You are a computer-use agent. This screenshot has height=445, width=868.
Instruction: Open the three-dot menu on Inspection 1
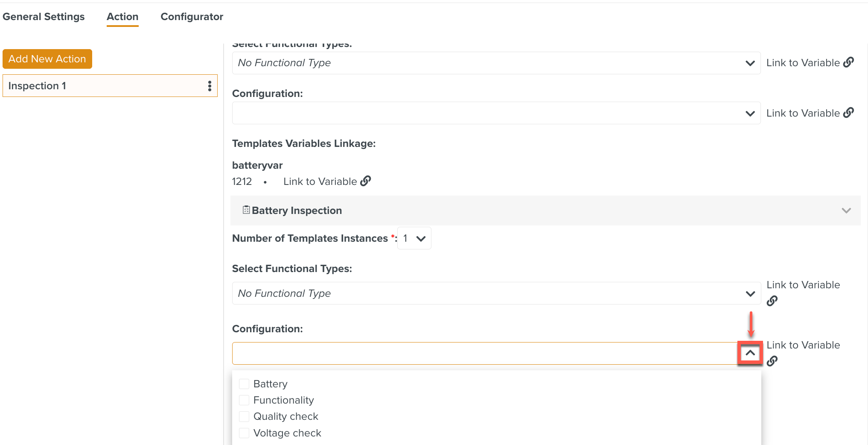click(x=210, y=85)
